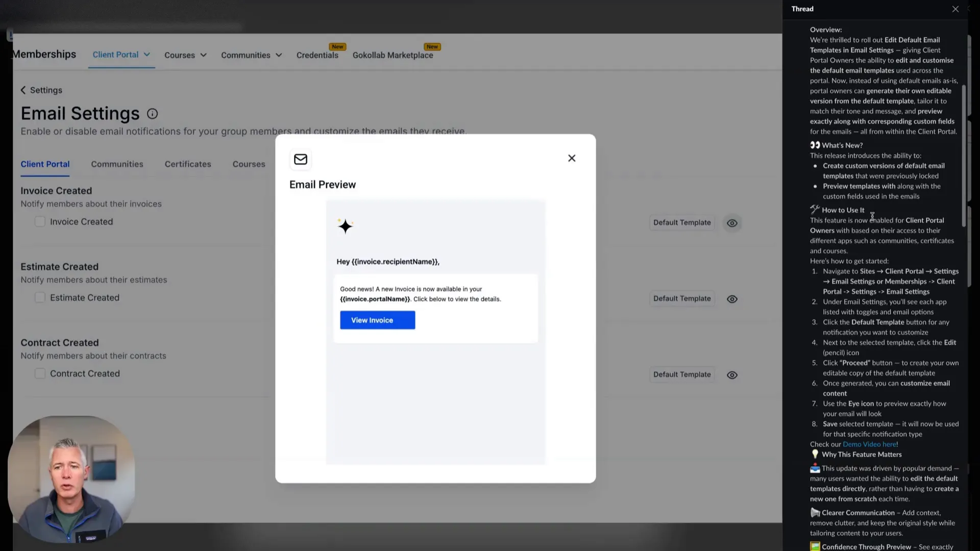
Task: Open the Demo Video here link
Action: pos(870,444)
